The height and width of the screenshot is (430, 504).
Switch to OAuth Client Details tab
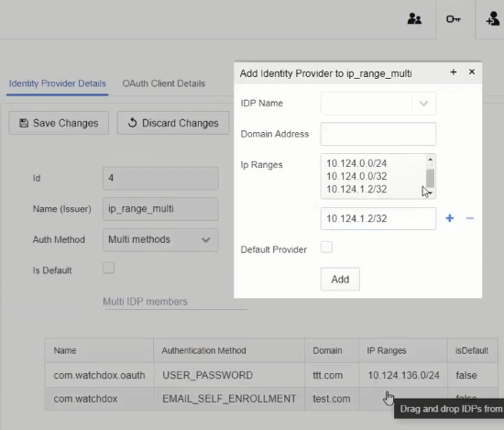coord(164,83)
